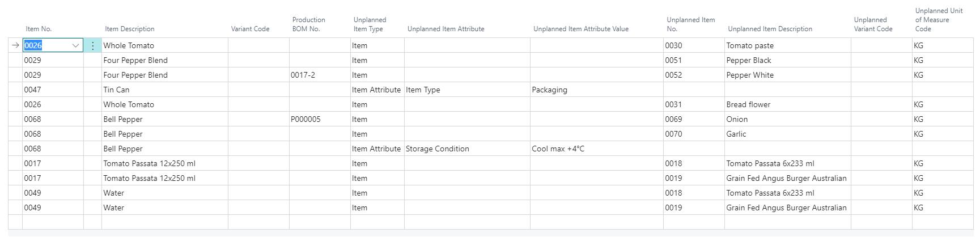Screen dimensions: 980x237
Task: Open the Unplanned Item Description column header
Action: (770, 29)
